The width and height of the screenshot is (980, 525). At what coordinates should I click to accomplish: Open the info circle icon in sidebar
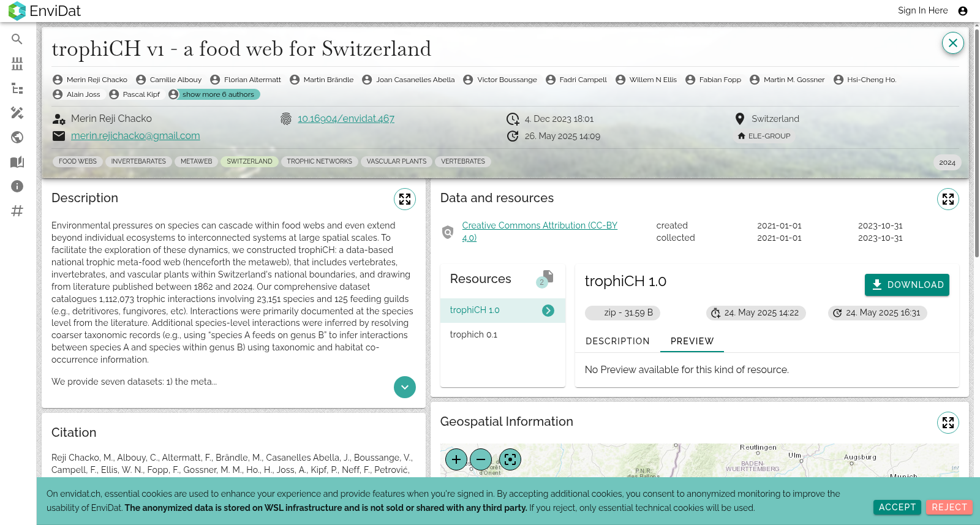coord(17,186)
